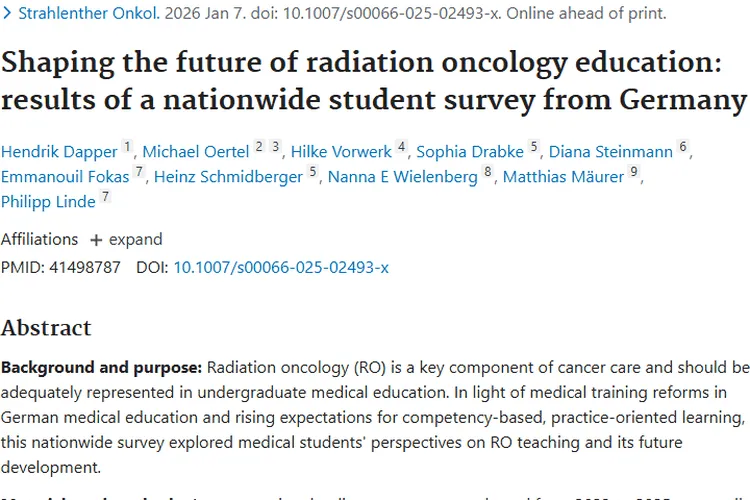Open author Sophia Drabke's link
750x500 pixels.
(470, 152)
